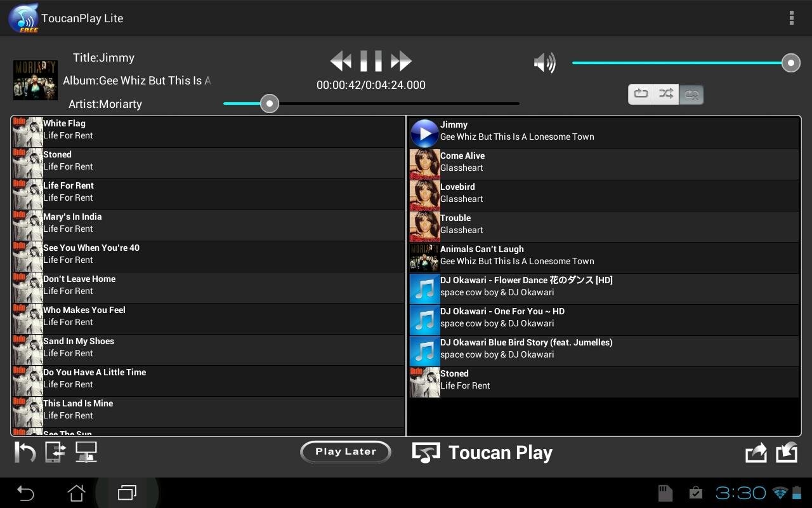Click the export playlist arrow icon
Viewport: 812px width, 508px height.
[x=756, y=453]
